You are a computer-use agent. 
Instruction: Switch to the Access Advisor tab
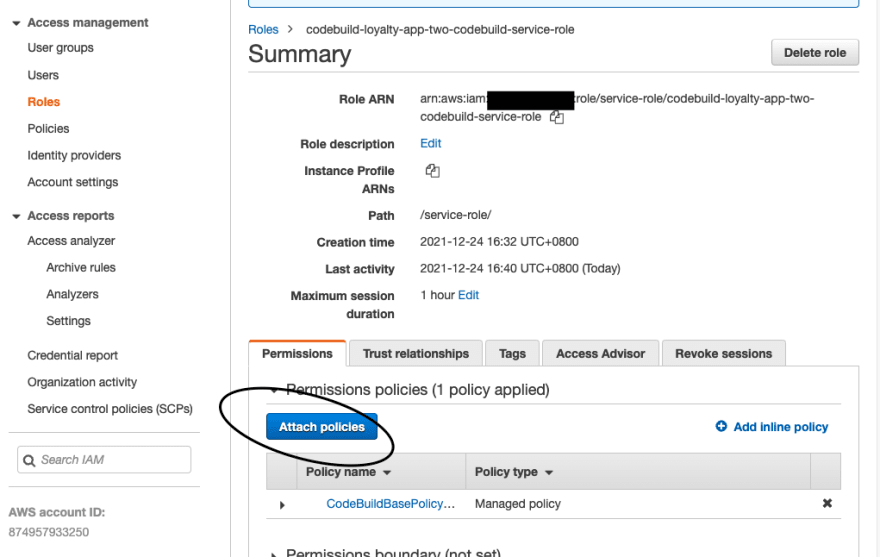(x=600, y=354)
